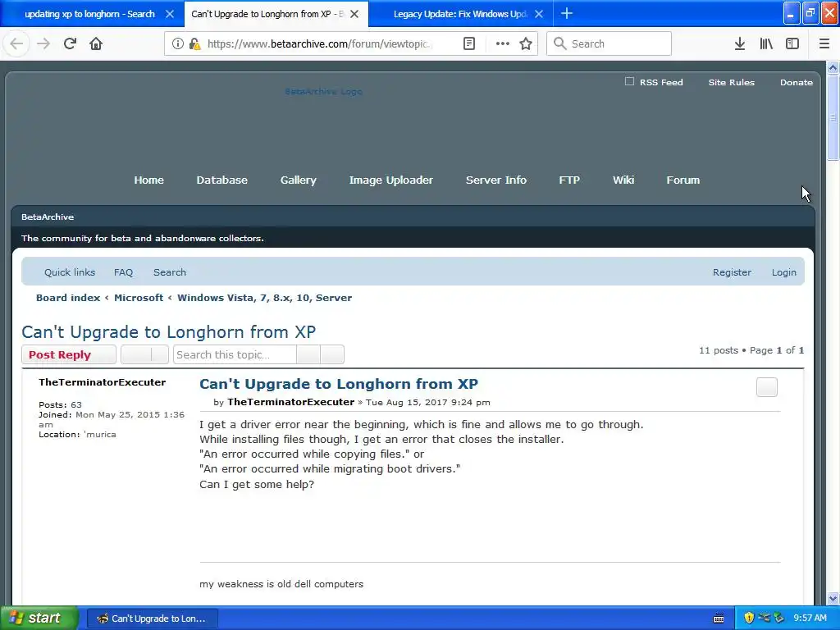
Task: Click the quote button on the first post
Action: click(x=767, y=387)
